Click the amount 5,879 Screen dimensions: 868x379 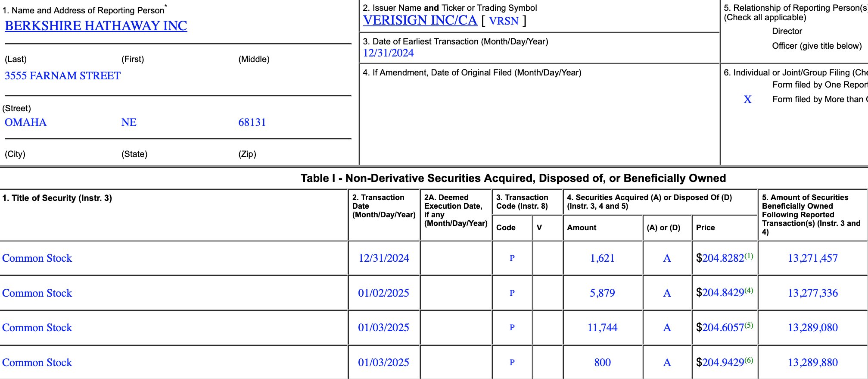tap(602, 293)
